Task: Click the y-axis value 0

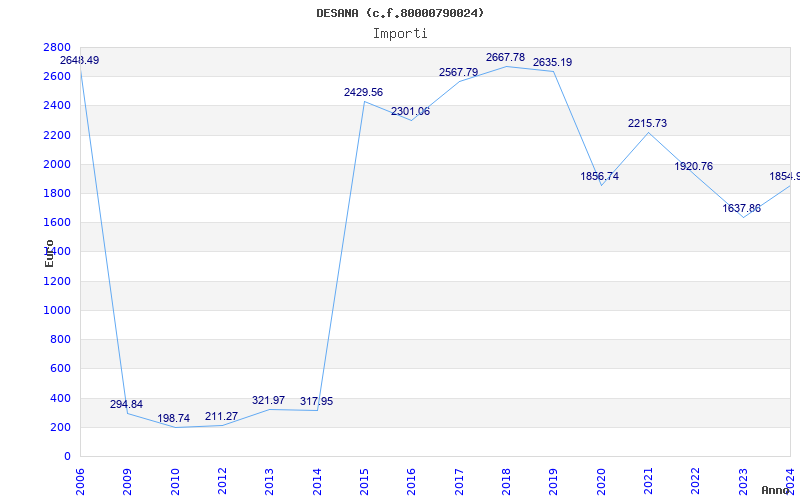Action: point(67,457)
